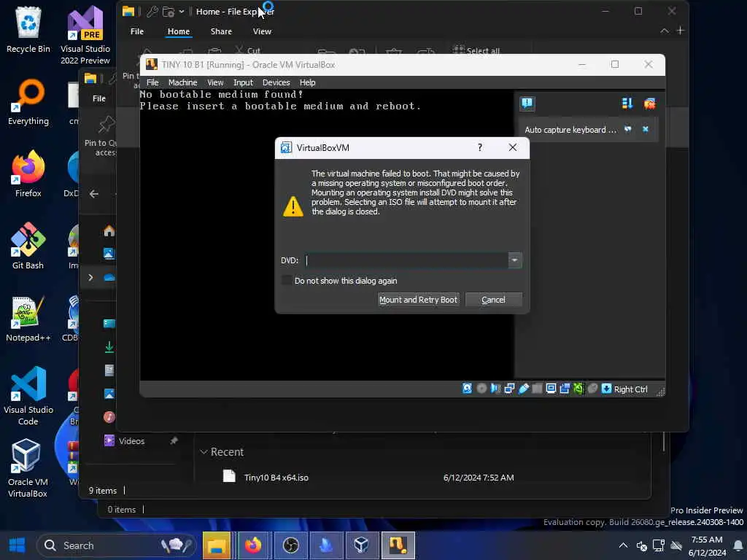Screen dimensions: 747x560
Task: Open the Devices menu in VirtualBox
Action: click(x=276, y=82)
